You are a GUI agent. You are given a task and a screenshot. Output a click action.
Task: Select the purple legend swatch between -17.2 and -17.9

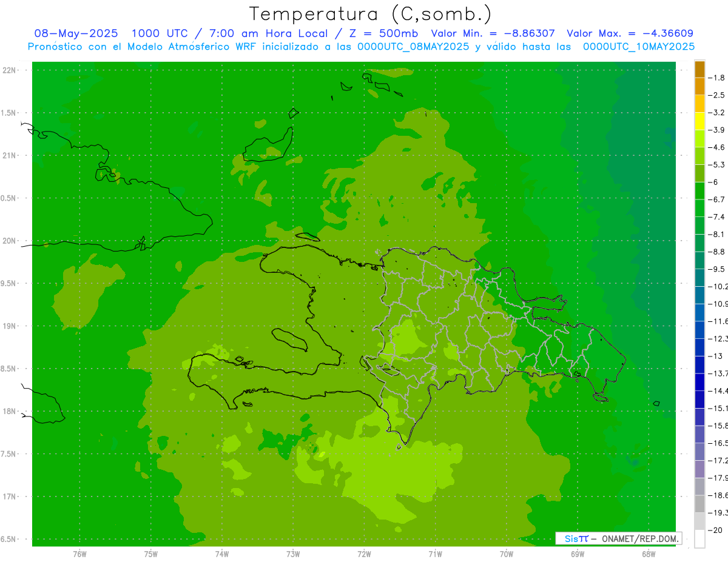[x=699, y=469]
